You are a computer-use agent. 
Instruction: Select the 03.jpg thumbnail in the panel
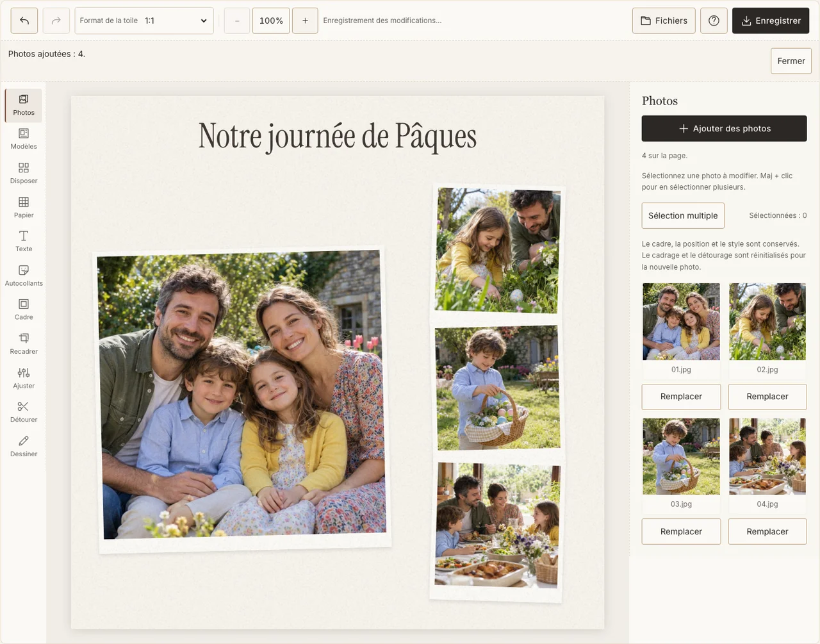coord(681,456)
